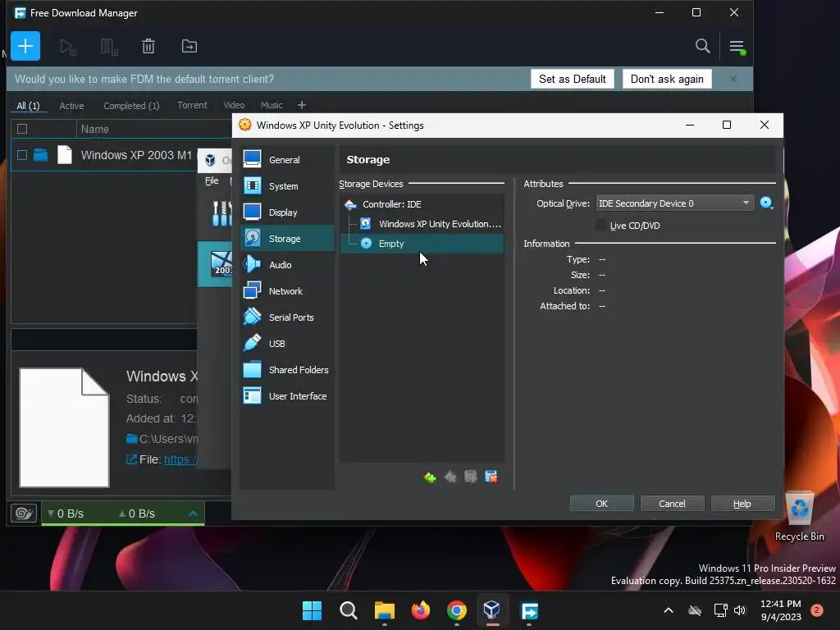Screen dimensions: 840x630
Task: Open the Display settings category
Action: pos(286,212)
